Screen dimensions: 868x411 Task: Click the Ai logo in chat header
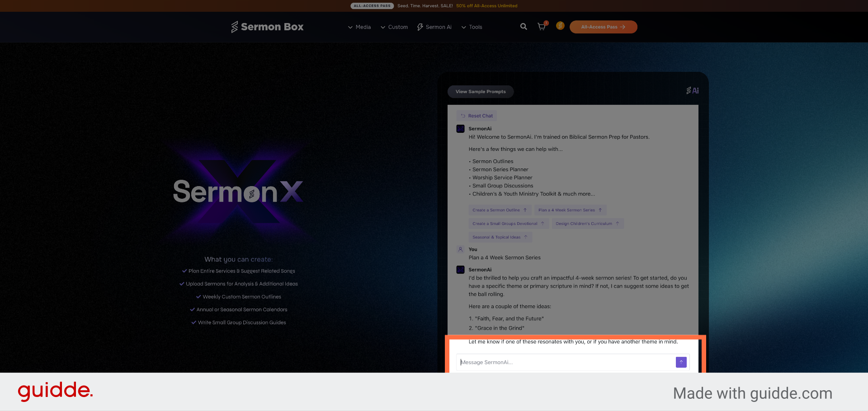point(693,90)
